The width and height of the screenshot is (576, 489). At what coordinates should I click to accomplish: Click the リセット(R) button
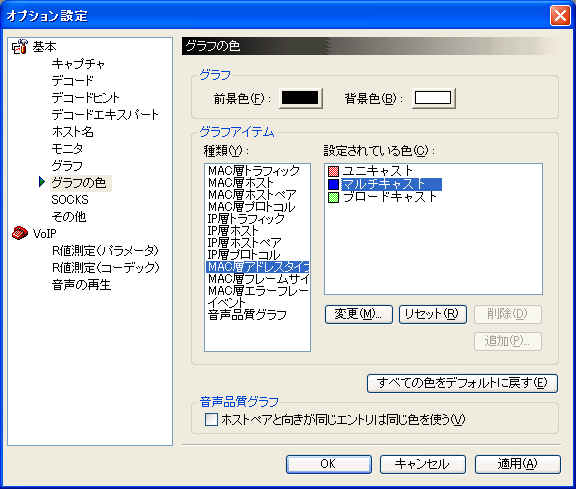tap(433, 314)
